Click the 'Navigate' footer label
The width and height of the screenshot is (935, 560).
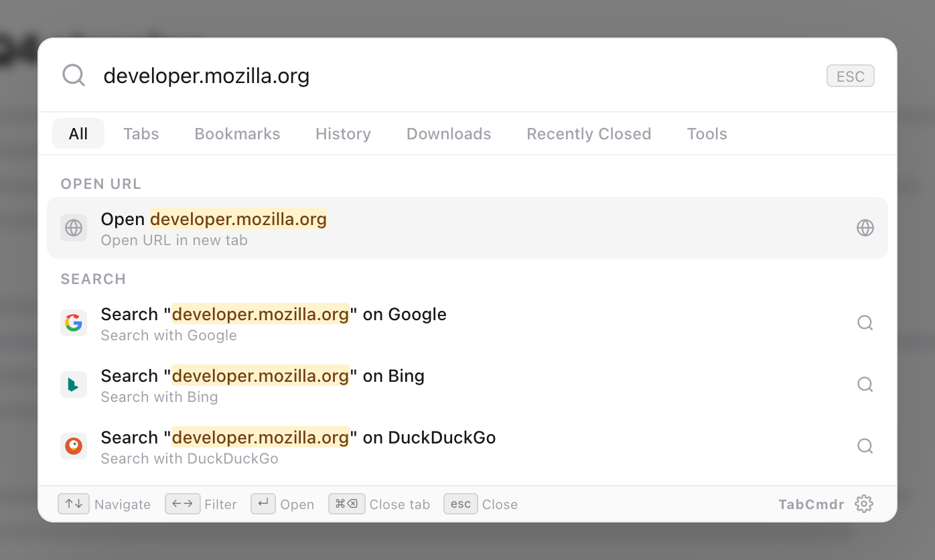[x=123, y=504]
